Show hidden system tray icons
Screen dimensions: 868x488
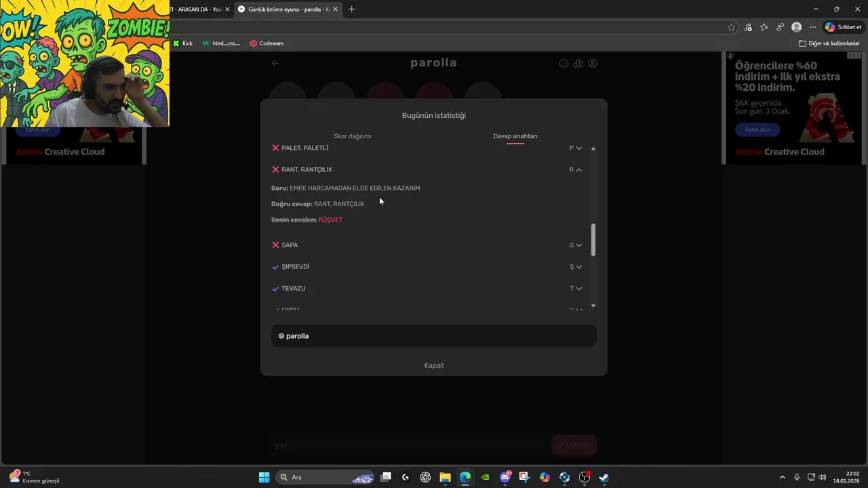tap(782, 477)
